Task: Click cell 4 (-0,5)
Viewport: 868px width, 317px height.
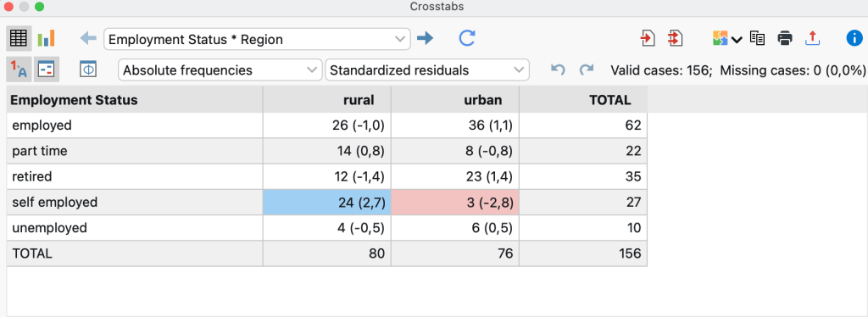Action: click(326, 227)
